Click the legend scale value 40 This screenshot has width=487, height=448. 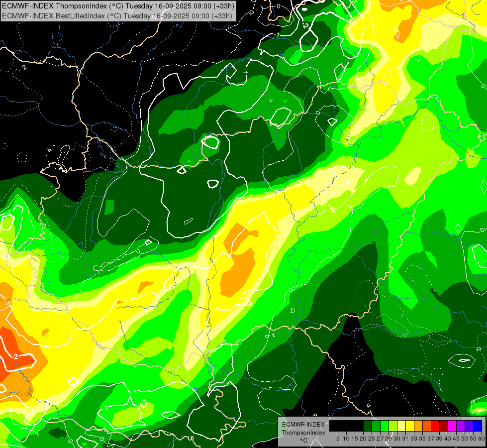pyautogui.click(x=448, y=439)
